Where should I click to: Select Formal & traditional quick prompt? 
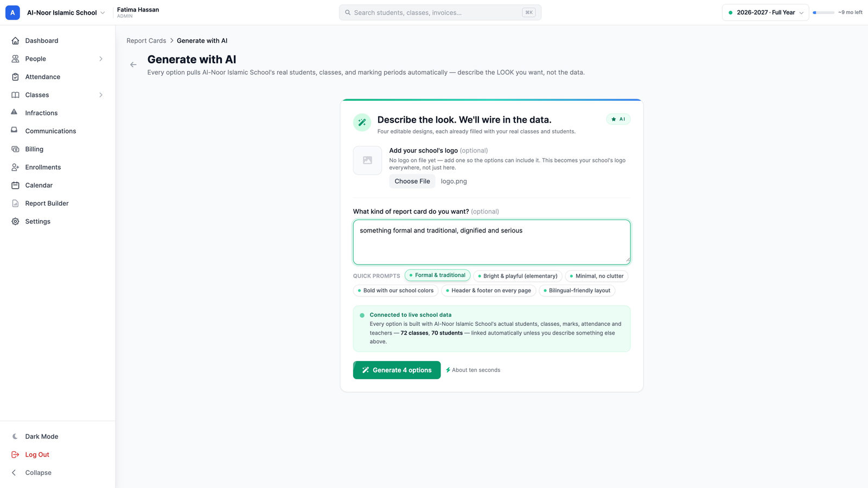(x=438, y=275)
